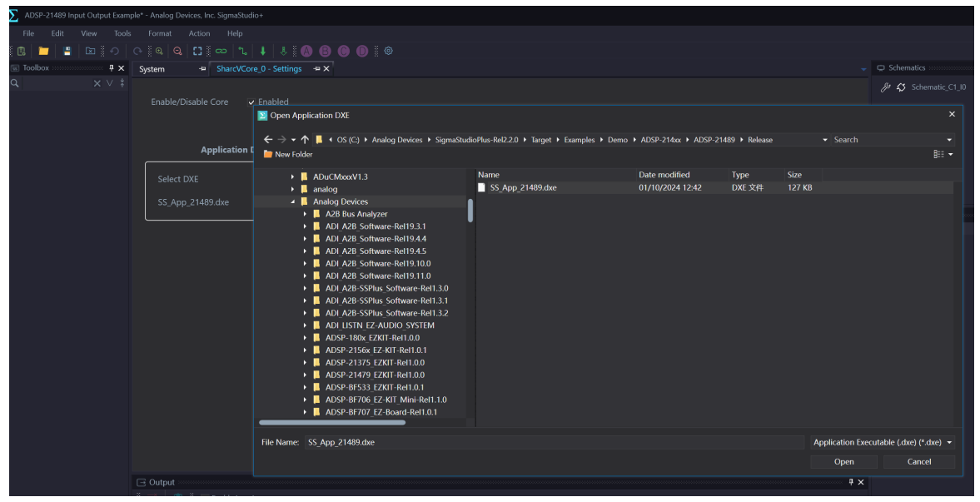
Task: Open the Search box dropdown arrow
Action: (949, 140)
